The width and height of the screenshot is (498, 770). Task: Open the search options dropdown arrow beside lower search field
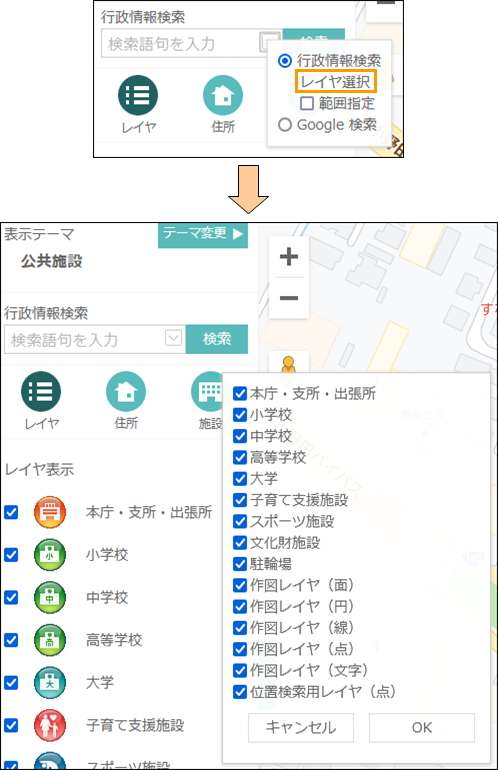click(x=173, y=338)
